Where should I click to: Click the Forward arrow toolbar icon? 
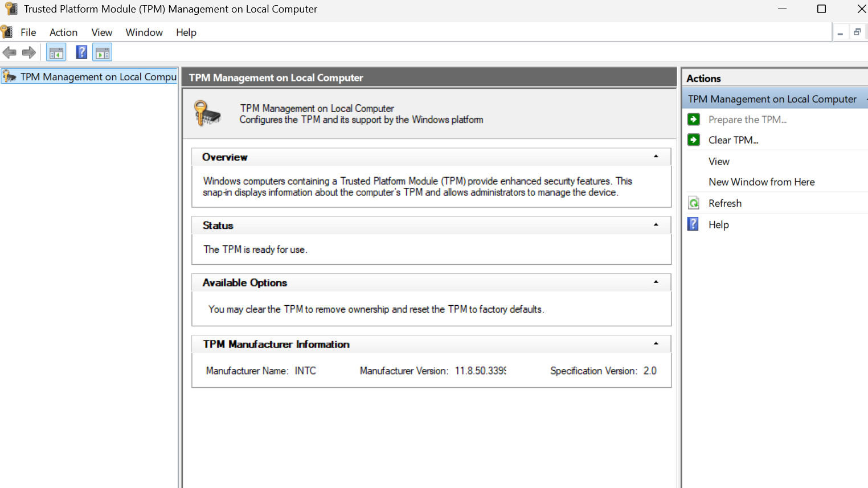pos(29,53)
